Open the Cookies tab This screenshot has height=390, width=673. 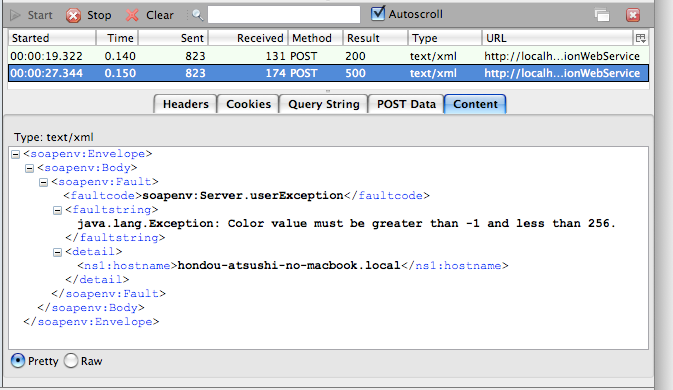pyautogui.click(x=248, y=104)
